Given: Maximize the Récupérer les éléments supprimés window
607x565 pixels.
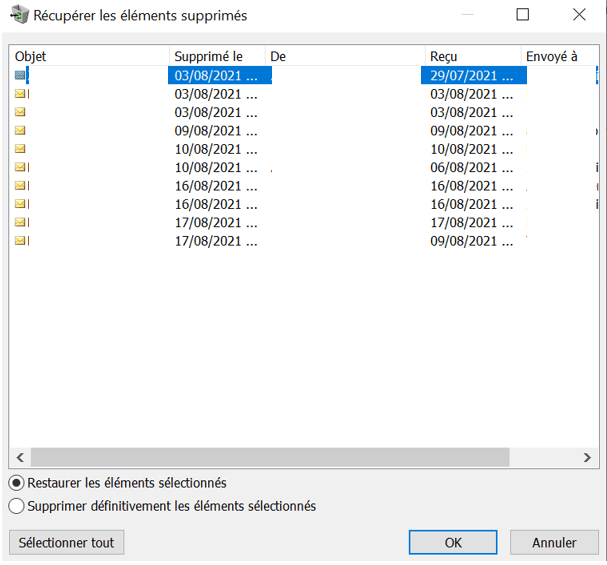Looking at the screenshot, I should point(523,15).
